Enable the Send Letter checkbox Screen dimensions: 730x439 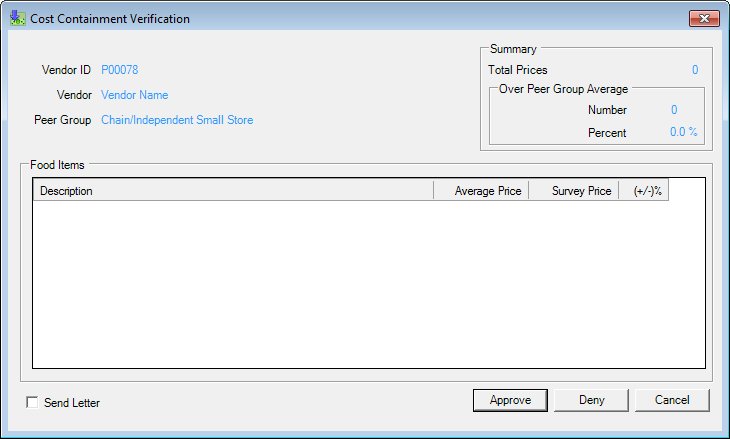coord(32,402)
